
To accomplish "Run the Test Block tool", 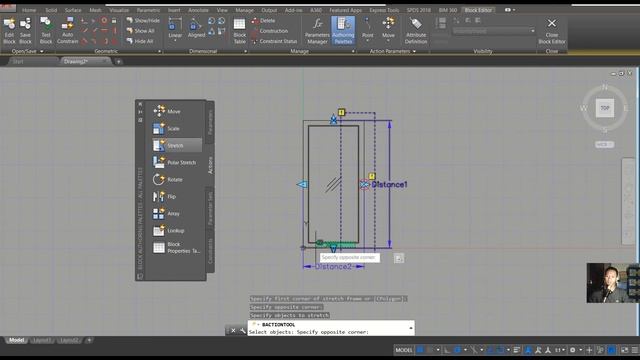I will click(46, 30).
